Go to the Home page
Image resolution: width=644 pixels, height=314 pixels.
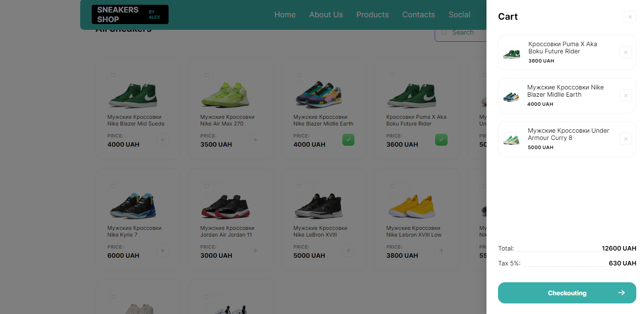(285, 15)
